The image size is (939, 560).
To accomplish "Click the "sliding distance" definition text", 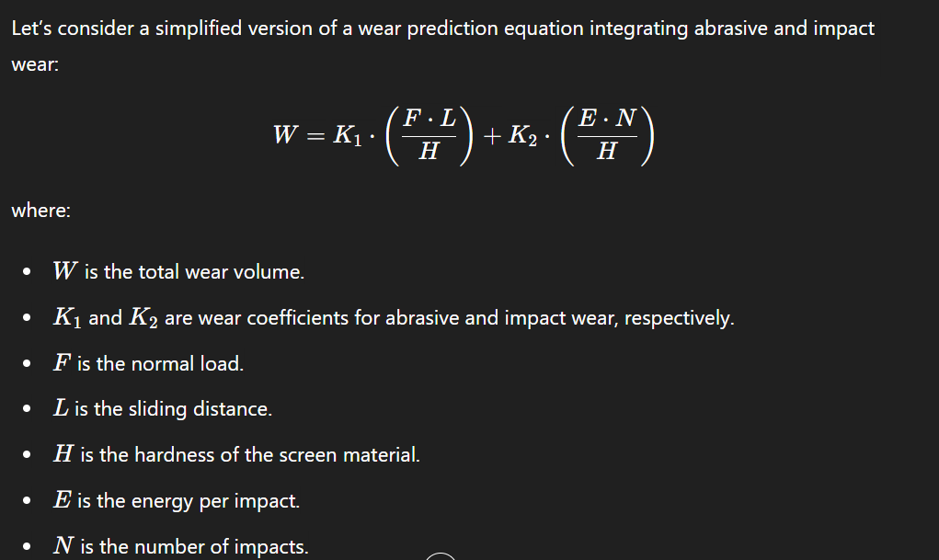I will [x=174, y=409].
